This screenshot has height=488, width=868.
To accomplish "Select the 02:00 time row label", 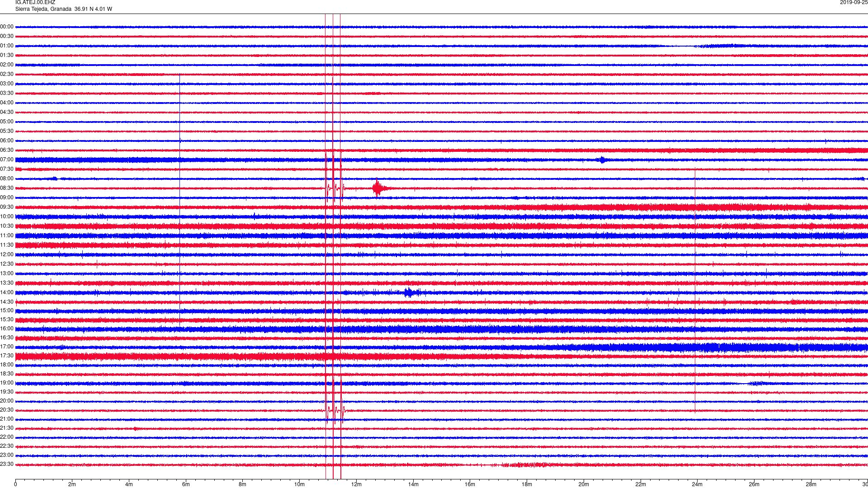I will tap(7, 65).
